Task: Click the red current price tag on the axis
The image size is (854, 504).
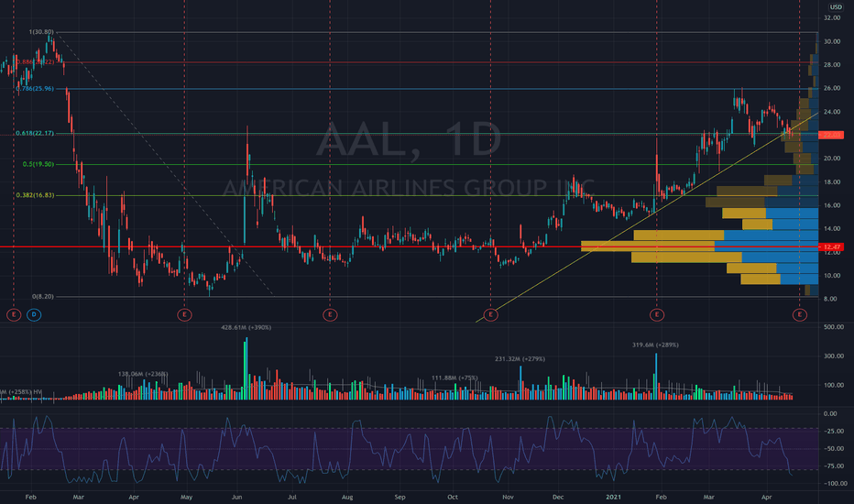Action: pyautogui.click(x=831, y=135)
